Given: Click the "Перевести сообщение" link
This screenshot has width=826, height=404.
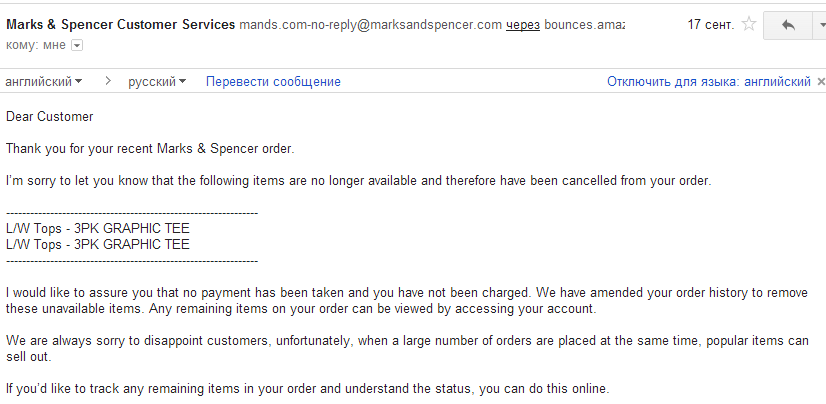Looking at the screenshot, I should [x=273, y=81].
